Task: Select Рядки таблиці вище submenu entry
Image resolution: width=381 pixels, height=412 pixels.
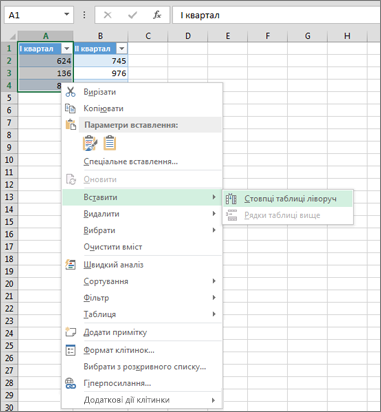Action: [287, 215]
